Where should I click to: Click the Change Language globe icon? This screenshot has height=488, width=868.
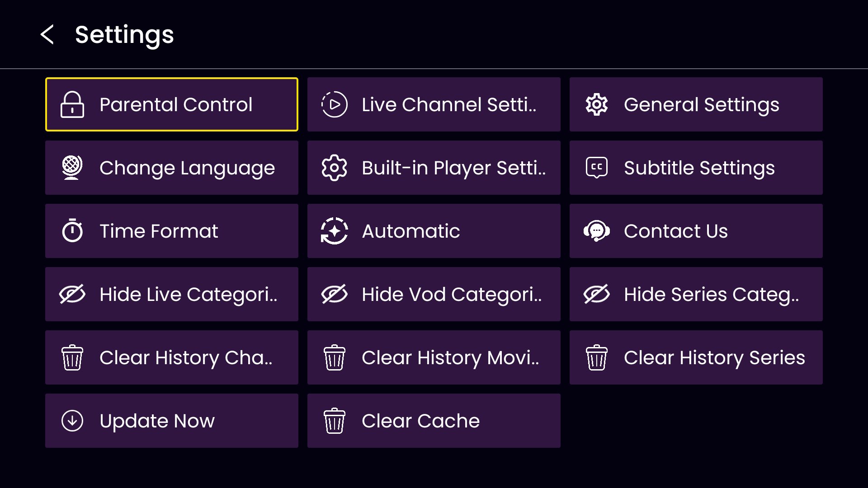pyautogui.click(x=72, y=168)
